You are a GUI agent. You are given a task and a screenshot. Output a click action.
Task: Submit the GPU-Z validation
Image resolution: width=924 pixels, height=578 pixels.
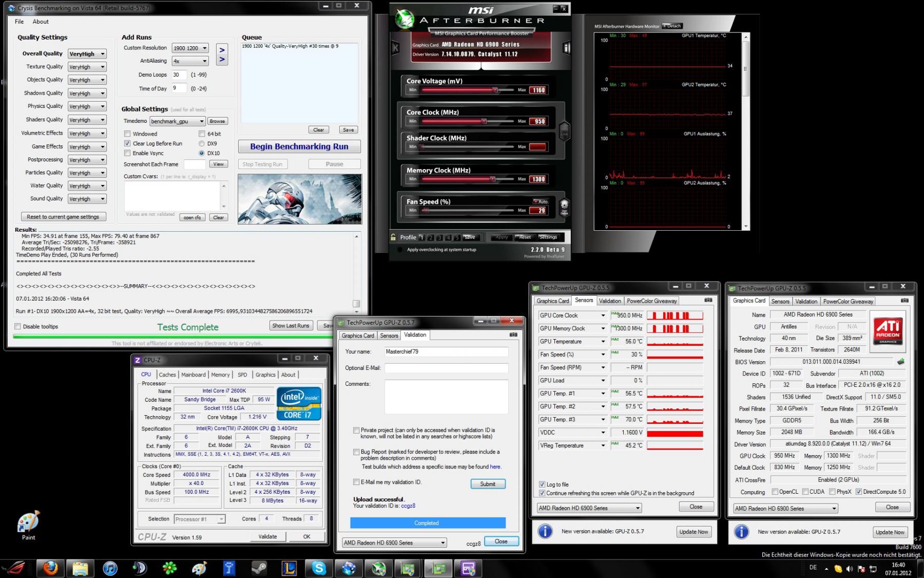(488, 484)
